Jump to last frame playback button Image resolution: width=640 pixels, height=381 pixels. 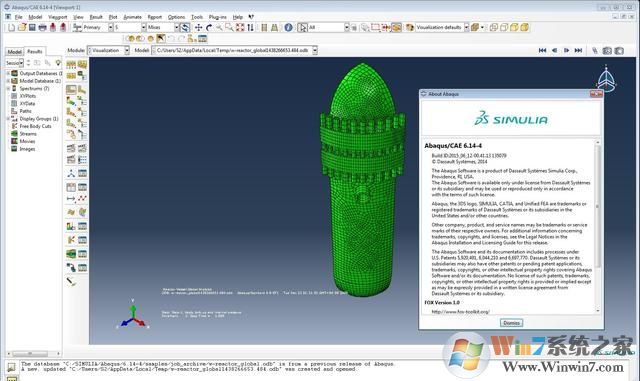pos(578,50)
